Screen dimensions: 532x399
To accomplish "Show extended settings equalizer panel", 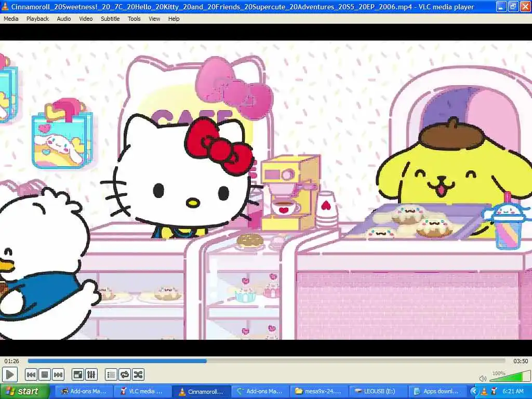I will click(x=91, y=375).
